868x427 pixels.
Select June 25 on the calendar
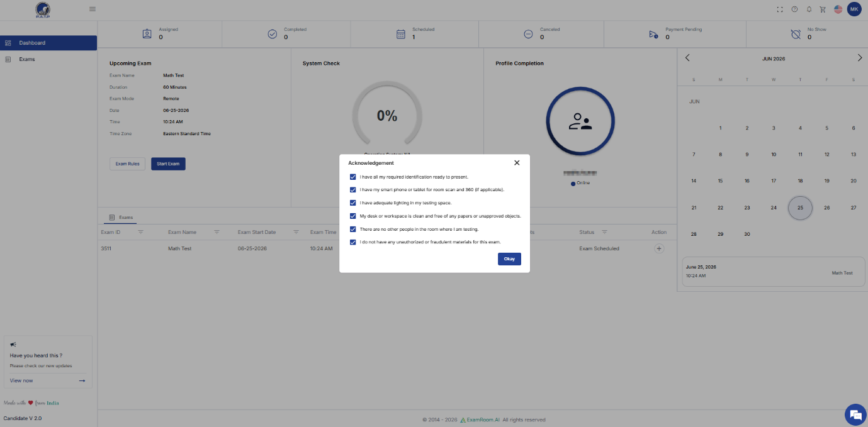tap(800, 208)
